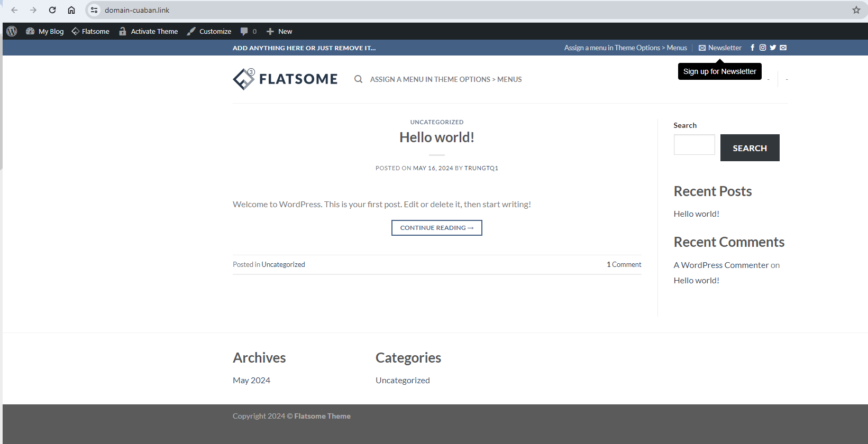868x444 pixels.
Task: Click email envelope social icon
Action: (783, 48)
